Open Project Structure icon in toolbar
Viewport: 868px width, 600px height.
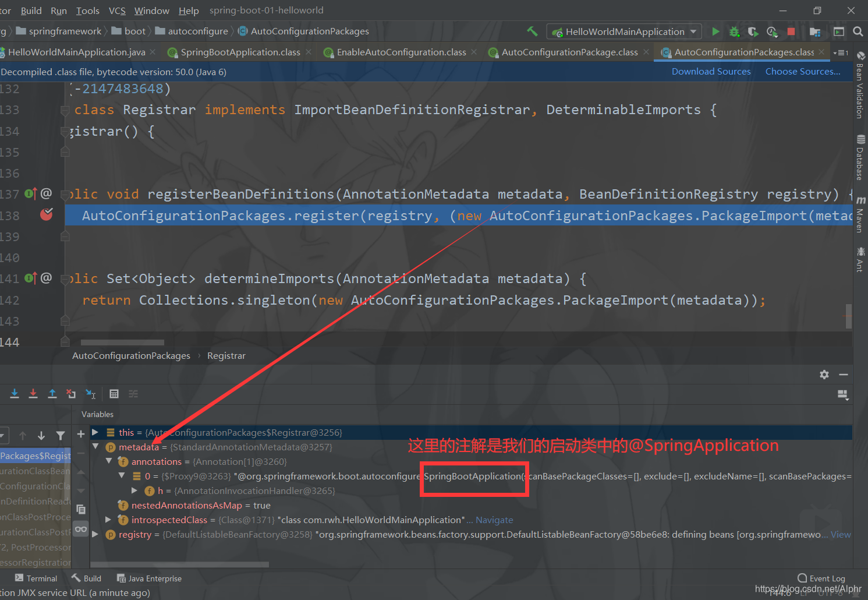[815, 31]
